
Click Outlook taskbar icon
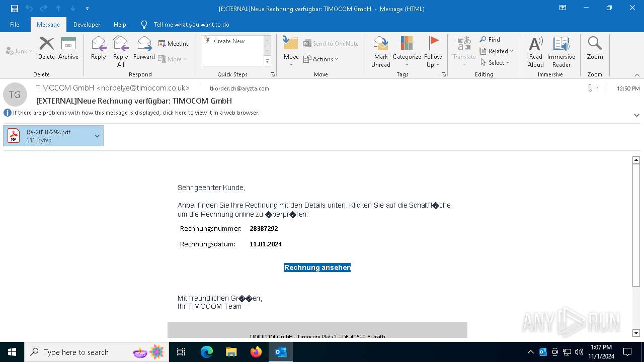click(281, 352)
